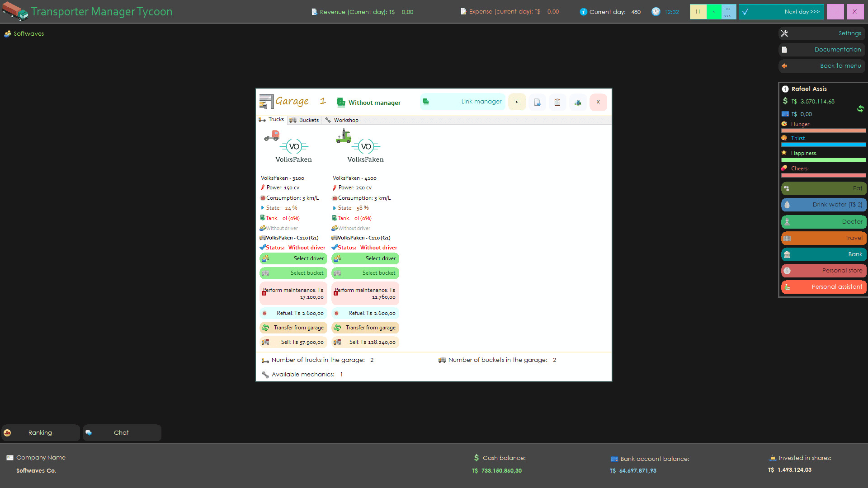Open the Select bucket button for VolksPaken 4100

coord(365,273)
